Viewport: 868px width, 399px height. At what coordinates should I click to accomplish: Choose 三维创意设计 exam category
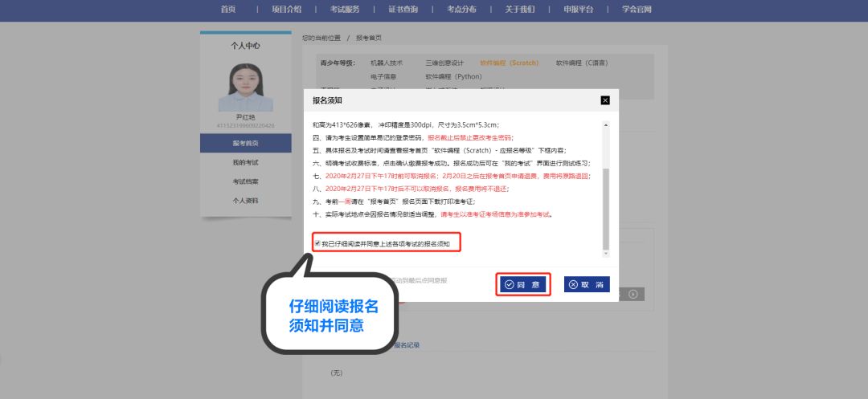click(x=444, y=63)
